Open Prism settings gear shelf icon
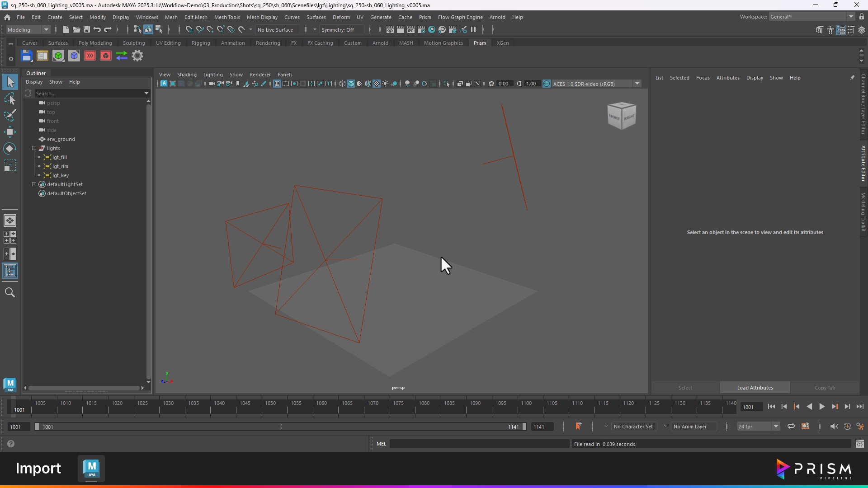The image size is (868, 488). click(x=137, y=56)
